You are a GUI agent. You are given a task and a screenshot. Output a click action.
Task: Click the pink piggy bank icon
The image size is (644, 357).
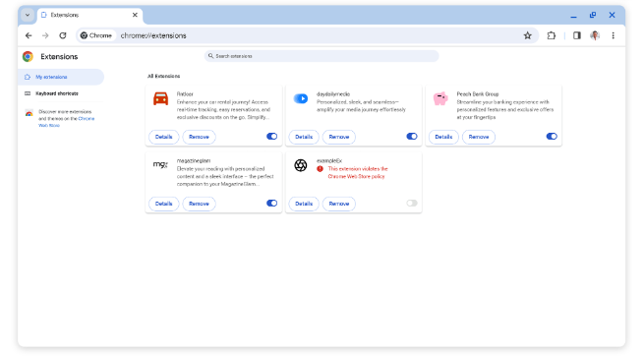[440, 98]
